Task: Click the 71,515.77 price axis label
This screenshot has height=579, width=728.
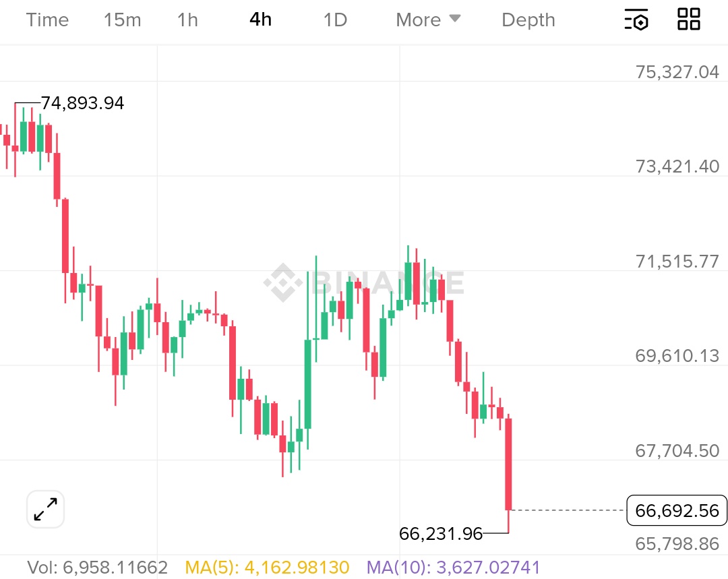Action: [677, 261]
